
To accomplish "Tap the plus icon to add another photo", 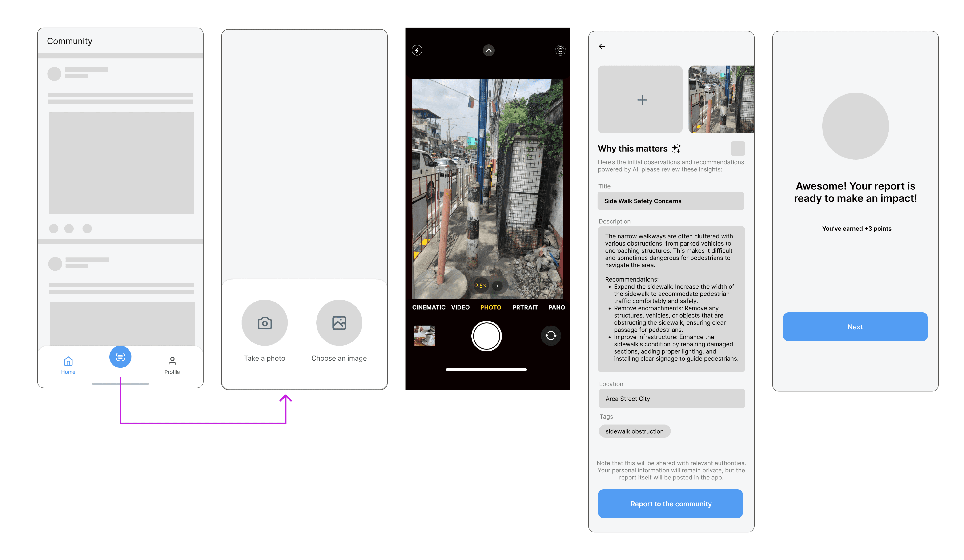I will point(642,100).
